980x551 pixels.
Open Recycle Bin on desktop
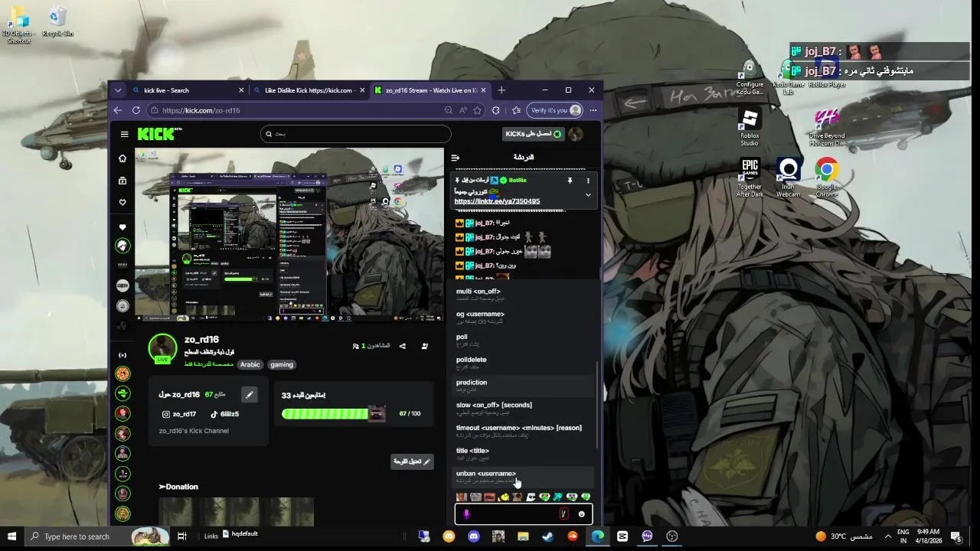tap(58, 21)
